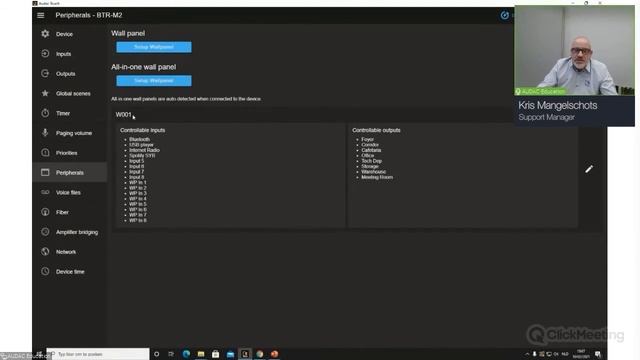This screenshot has height=360, width=640.
Task: Click the refresh icon in top bar
Action: tap(504, 15)
